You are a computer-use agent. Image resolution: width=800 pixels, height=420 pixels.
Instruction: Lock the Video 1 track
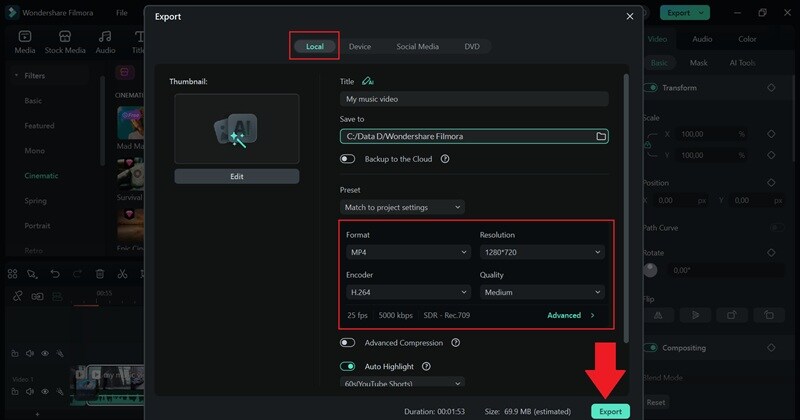tap(15, 391)
